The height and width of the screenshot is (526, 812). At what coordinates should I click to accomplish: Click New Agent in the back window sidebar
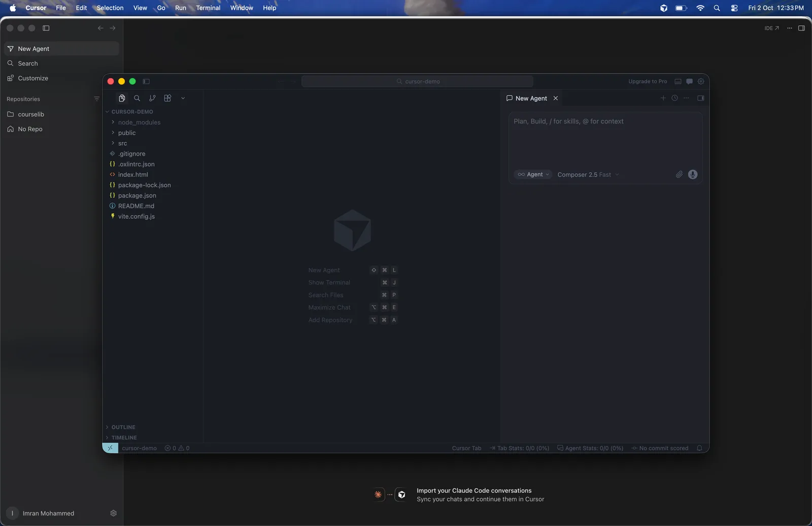point(61,49)
